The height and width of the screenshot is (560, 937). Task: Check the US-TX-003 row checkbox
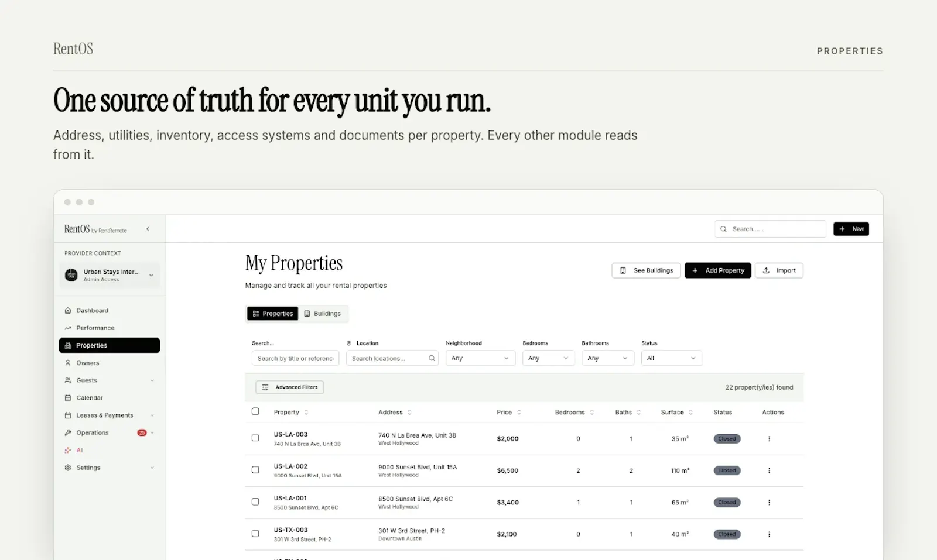pyautogui.click(x=255, y=534)
